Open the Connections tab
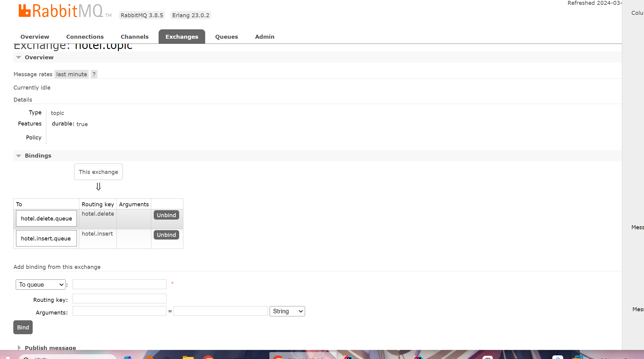 click(x=85, y=37)
